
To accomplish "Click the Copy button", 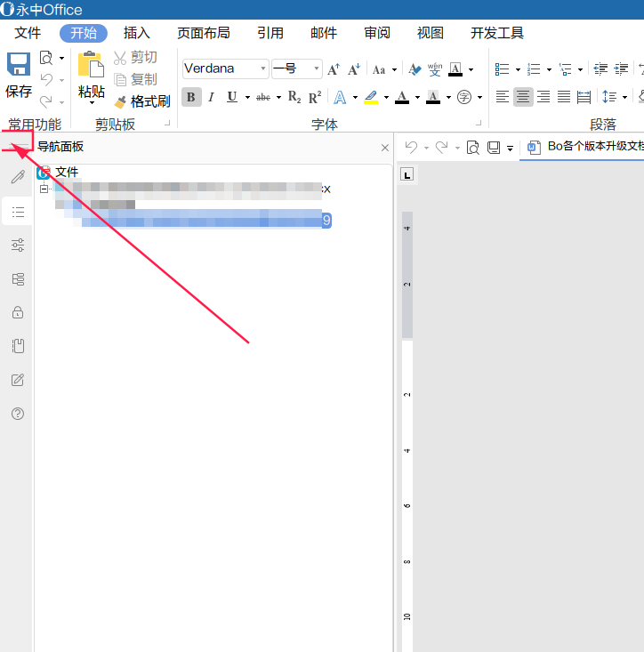I will 135,79.
